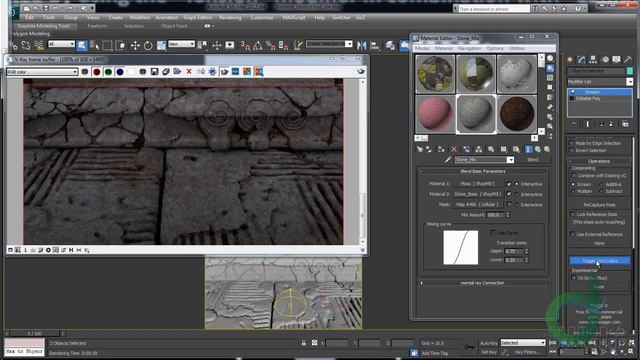
Task: Collapse the Blend Basic Parameters rollout
Action: coord(482,171)
